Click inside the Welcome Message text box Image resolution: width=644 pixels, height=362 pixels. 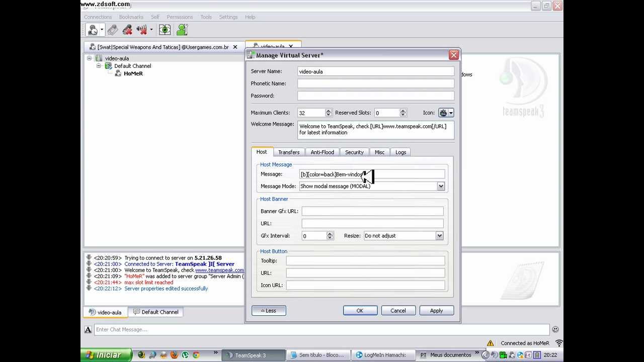[x=376, y=130]
